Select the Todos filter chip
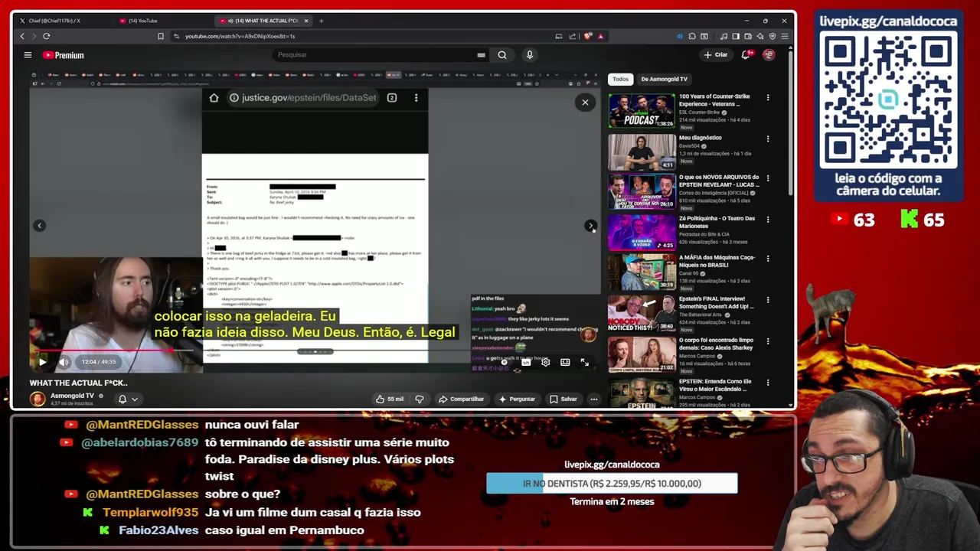 coord(620,79)
